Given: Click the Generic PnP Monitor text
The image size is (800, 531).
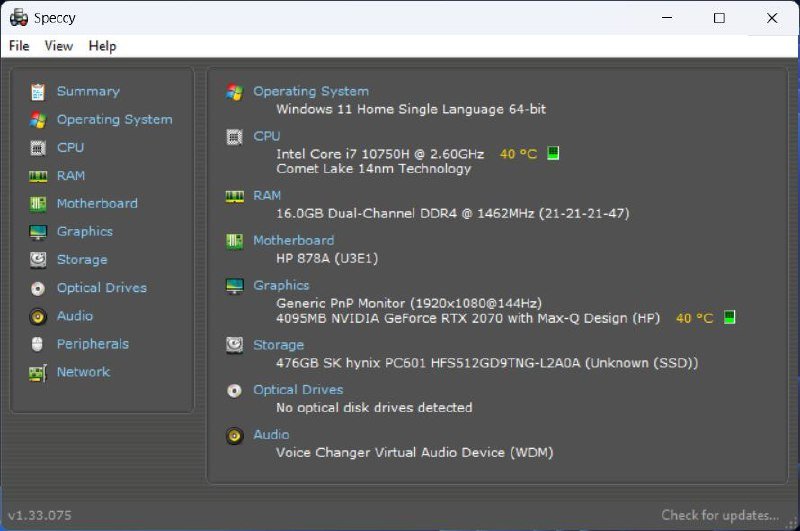Looking at the screenshot, I should point(409,303).
